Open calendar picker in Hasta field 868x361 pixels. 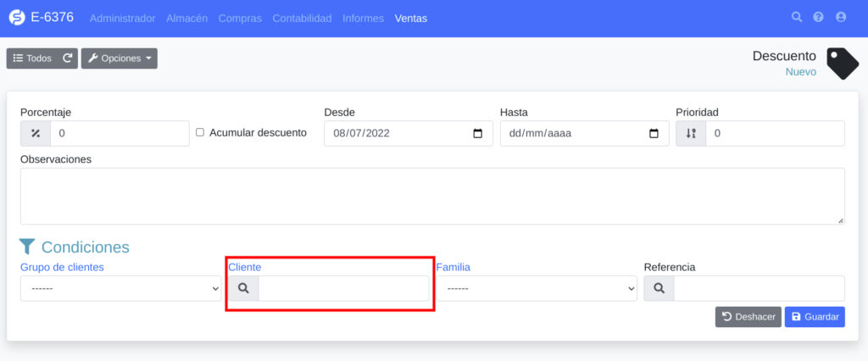click(x=653, y=134)
